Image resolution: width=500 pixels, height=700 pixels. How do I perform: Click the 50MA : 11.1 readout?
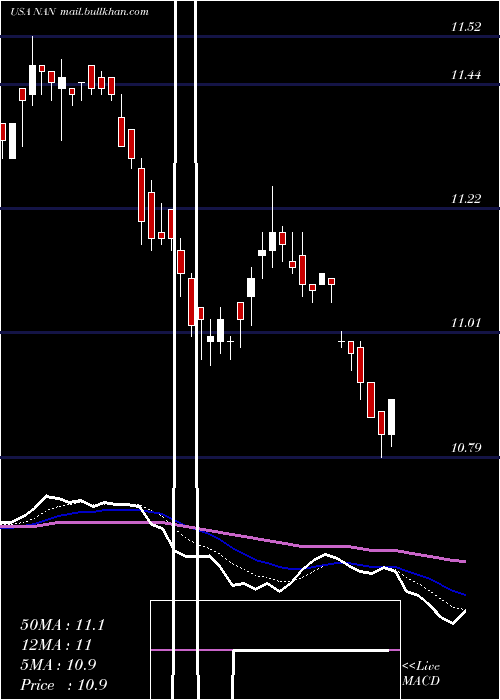62,625
